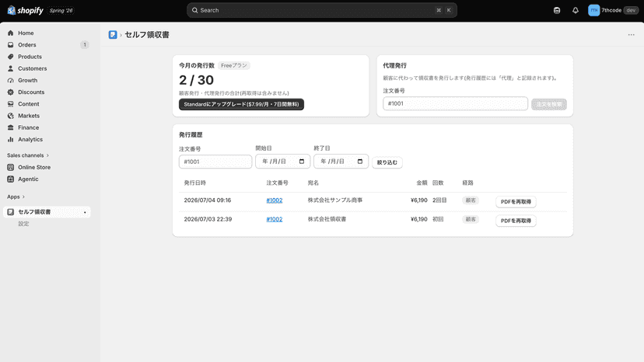
Task: Open the start date calendar picker icon
Action: (302, 162)
